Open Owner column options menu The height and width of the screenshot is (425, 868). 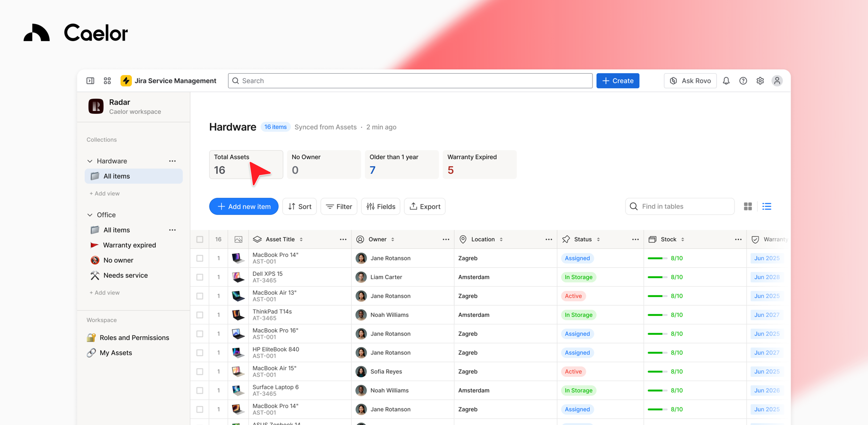[x=446, y=239]
